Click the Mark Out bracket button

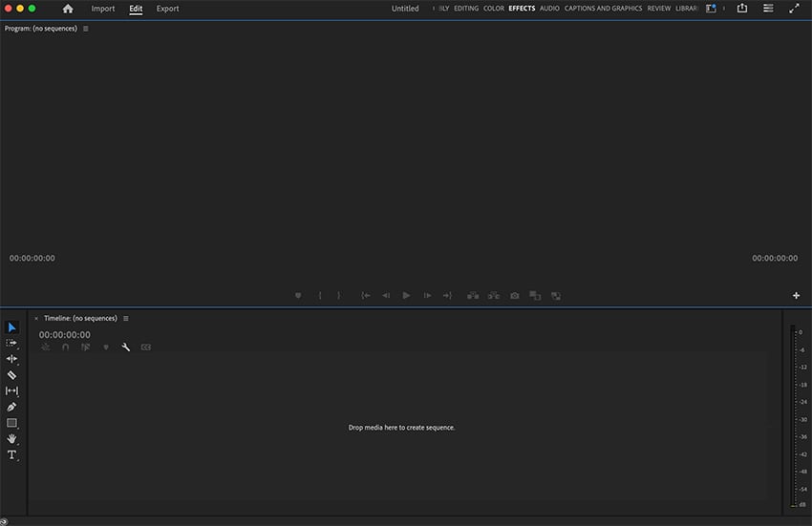coord(339,296)
